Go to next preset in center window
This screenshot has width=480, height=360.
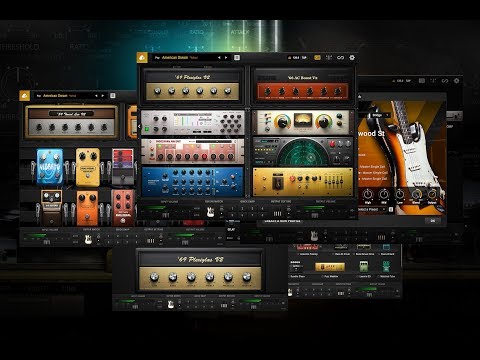(226, 58)
